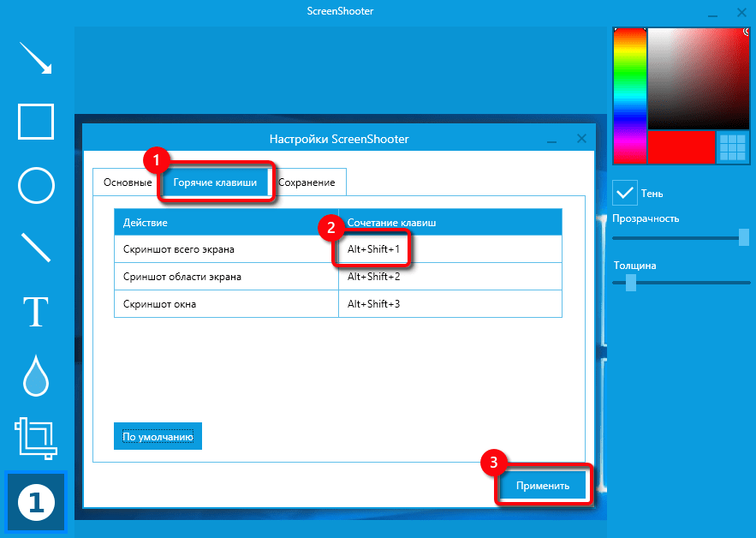Click the Alt+Shift+1 hotkey cell
Image resolution: width=756 pixels, height=538 pixels.
(x=450, y=249)
